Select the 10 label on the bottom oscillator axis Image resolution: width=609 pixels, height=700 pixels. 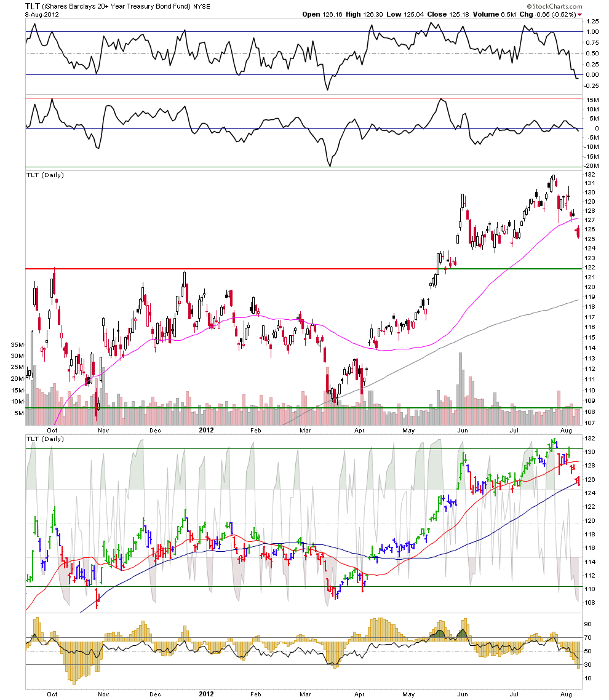pyautogui.click(x=588, y=678)
